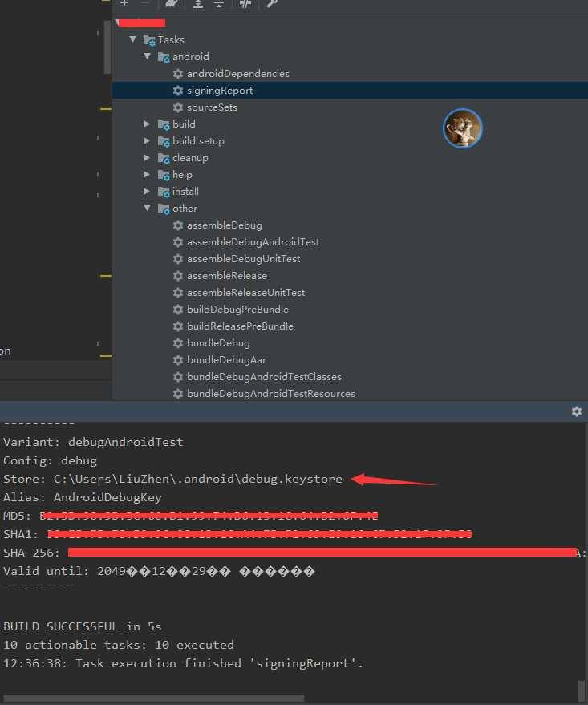Expand the build task group
This screenshot has width=588, height=705.
click(x=147, y=124)
